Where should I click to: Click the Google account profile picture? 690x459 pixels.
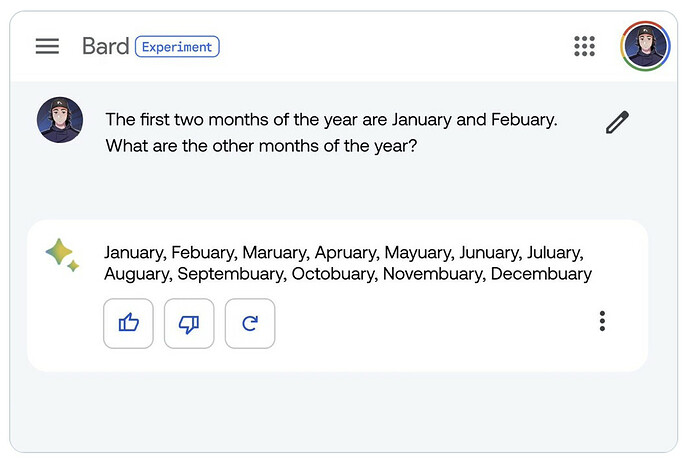point(645,46)
